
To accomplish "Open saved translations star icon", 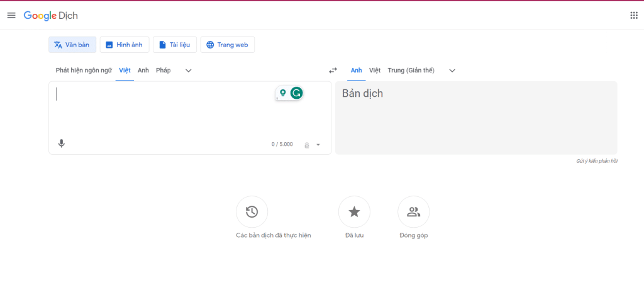I will pyautogui.click(x=354, y=212).
